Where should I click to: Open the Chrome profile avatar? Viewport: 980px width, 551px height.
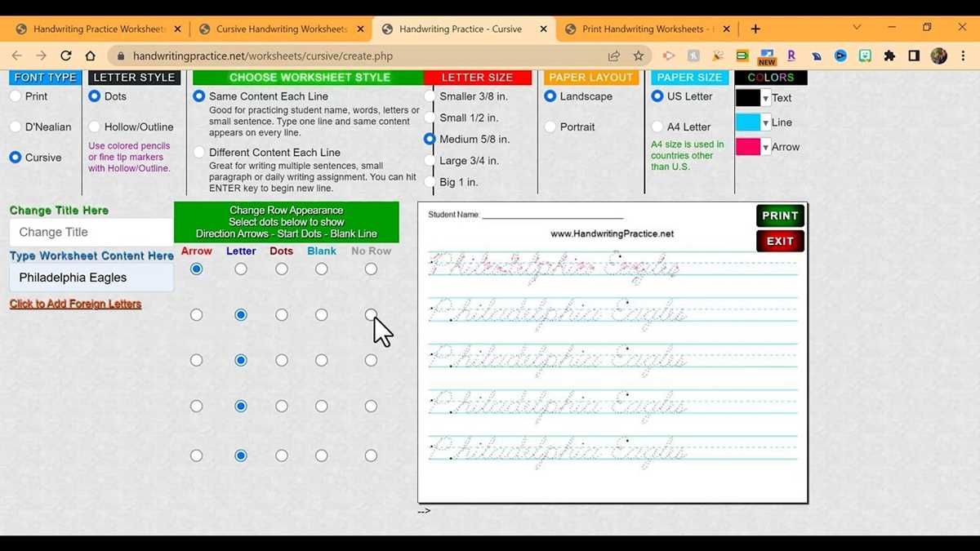pos(939,56)
